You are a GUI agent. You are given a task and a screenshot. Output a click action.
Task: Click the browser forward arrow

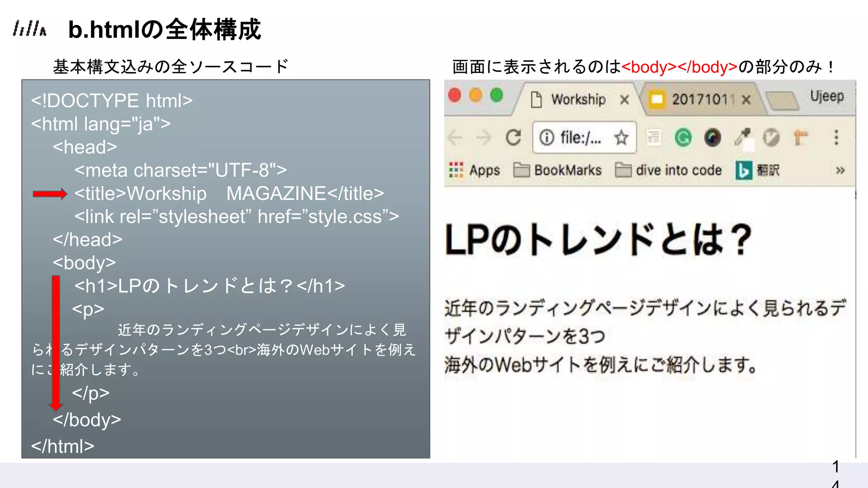pyautogui.click(x=483, y=138)
